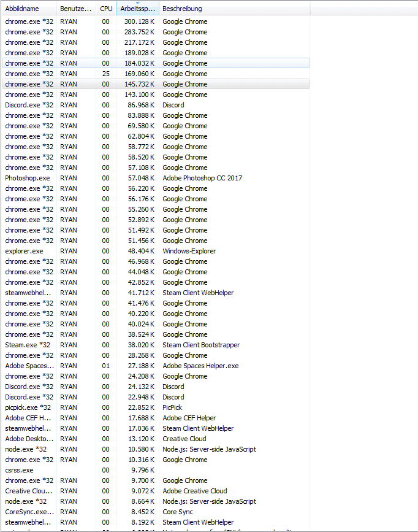
Task: Click the 184.032 K memory value
Action: click(x=139, y=63)
